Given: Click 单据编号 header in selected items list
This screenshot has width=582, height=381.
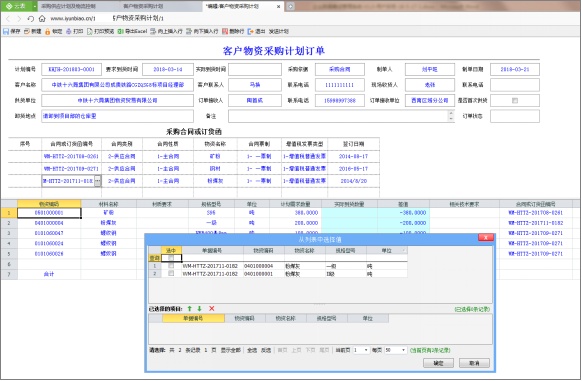Looking at the screenshot, I should (x=193, y=319).
